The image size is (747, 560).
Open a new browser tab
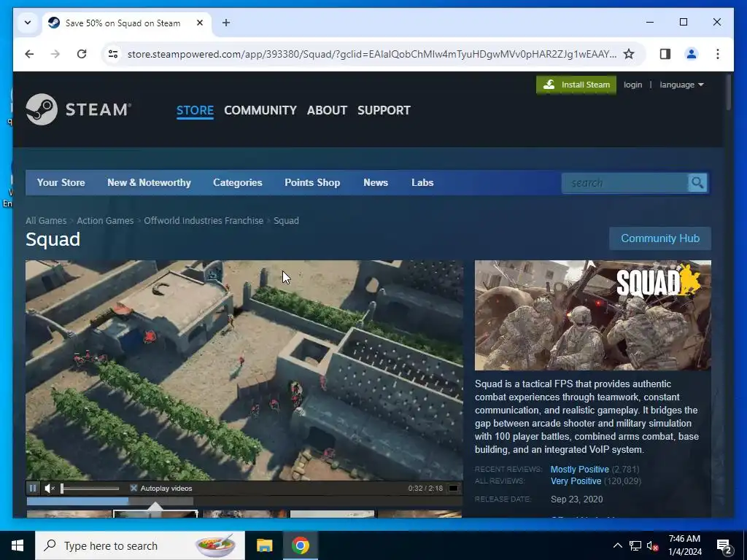(226, 23)
